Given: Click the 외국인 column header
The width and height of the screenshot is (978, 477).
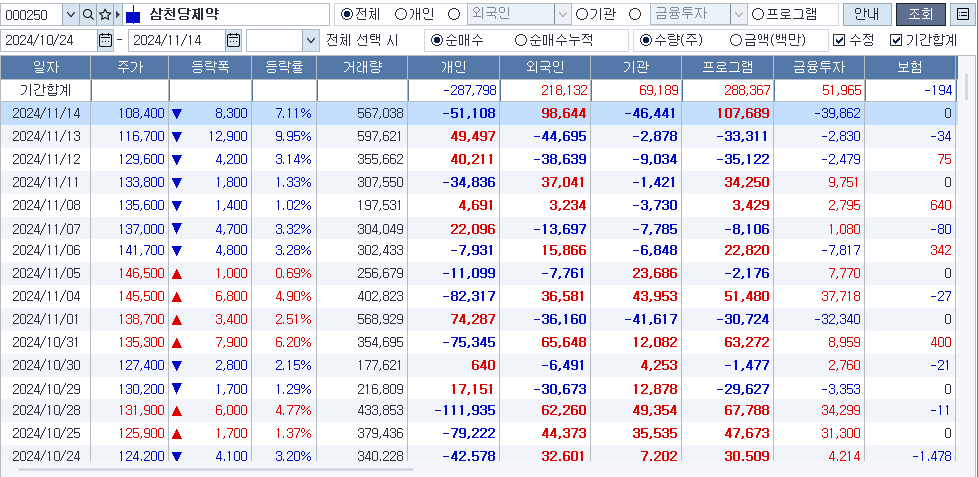Looking at the screenshot, I should [x=545, y=67].
